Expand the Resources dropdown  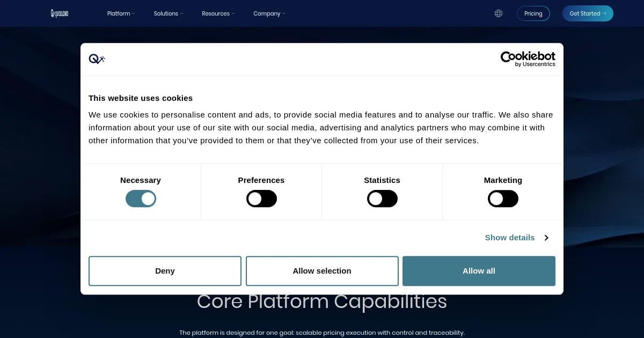coord(218,13)
